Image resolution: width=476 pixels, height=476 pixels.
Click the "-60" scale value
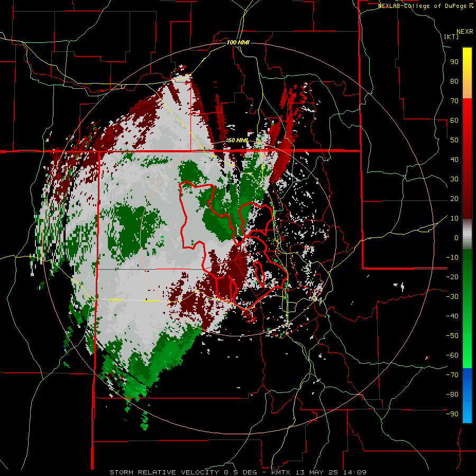point(452,355)
